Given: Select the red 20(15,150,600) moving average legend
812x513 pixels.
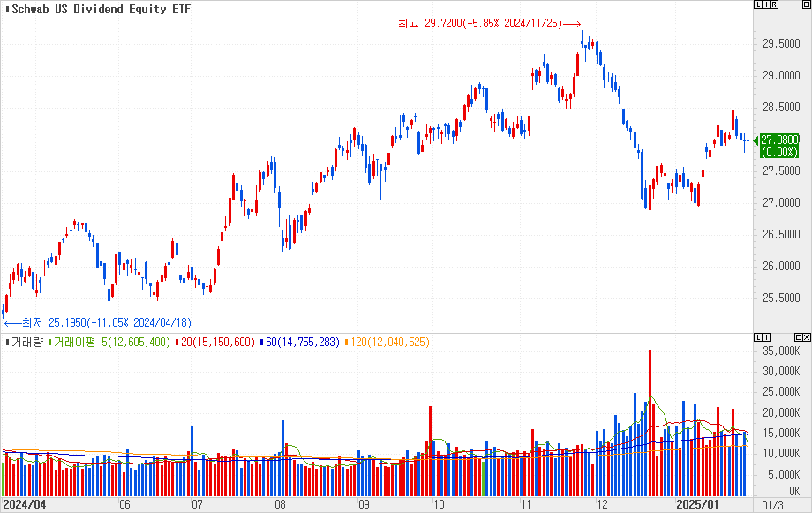Looking at the screenshot, I should tap(217, 342).
